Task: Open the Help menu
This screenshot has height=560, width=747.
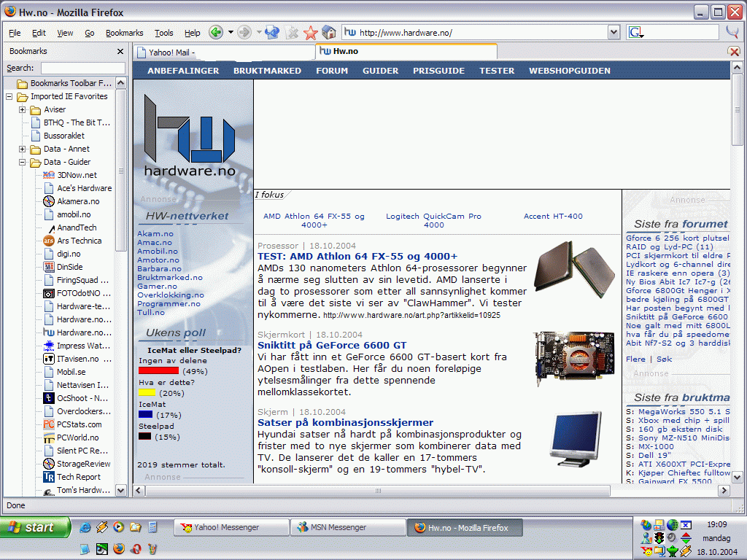Action: coord(193,33)
